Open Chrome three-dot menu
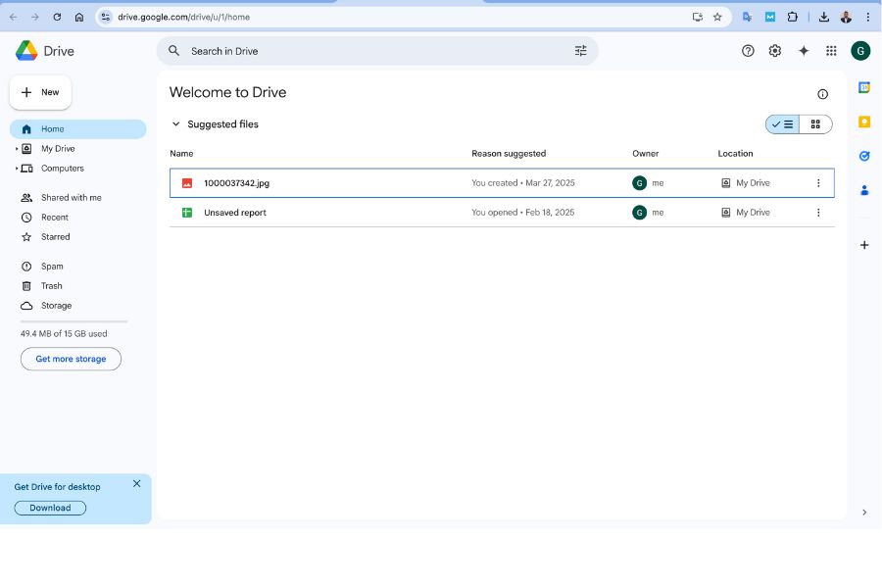Image resolution: width=882 pixels, height=588 pixels. click(x=868, y=17)
